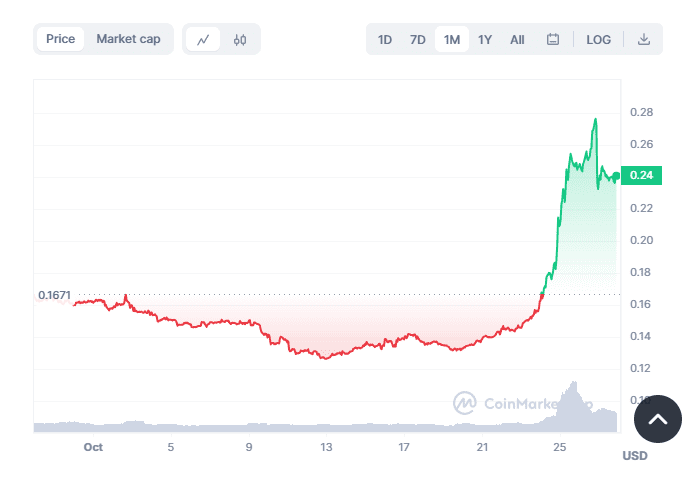Click the green dot at the line's end
The height and width of the screenshot is (485, 687).
[x=616, y=176]
